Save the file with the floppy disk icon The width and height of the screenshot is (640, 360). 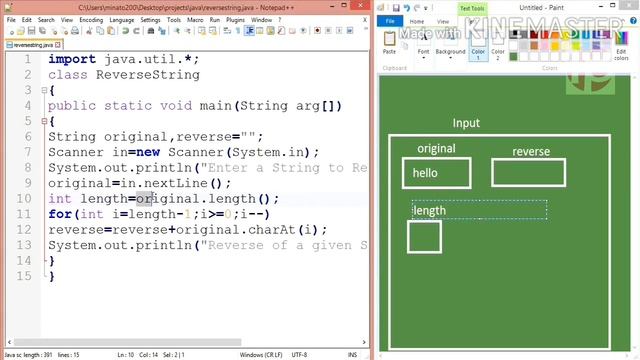pos(31,31)
